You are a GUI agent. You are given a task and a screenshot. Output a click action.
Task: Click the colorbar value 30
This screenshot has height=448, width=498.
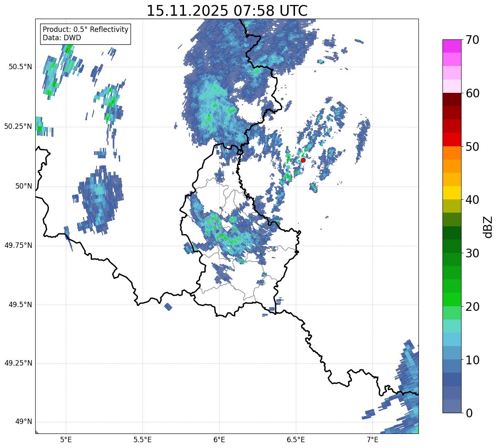[472, 253]
